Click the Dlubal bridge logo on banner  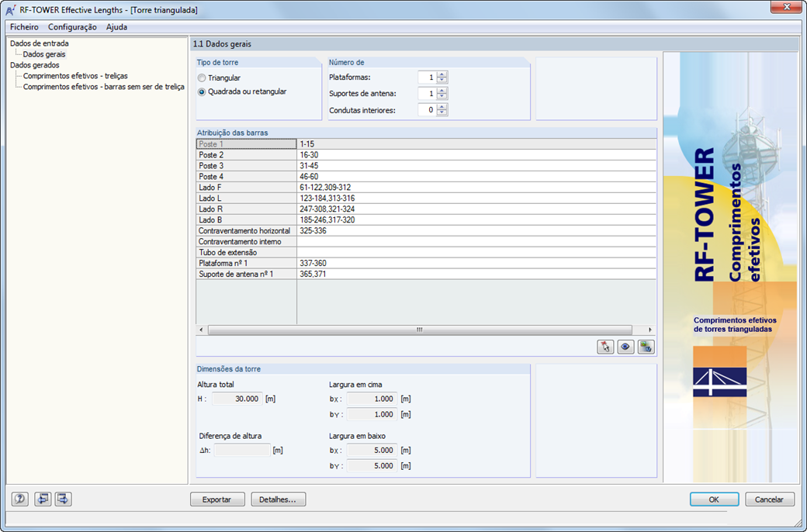(x=719, y=382)
